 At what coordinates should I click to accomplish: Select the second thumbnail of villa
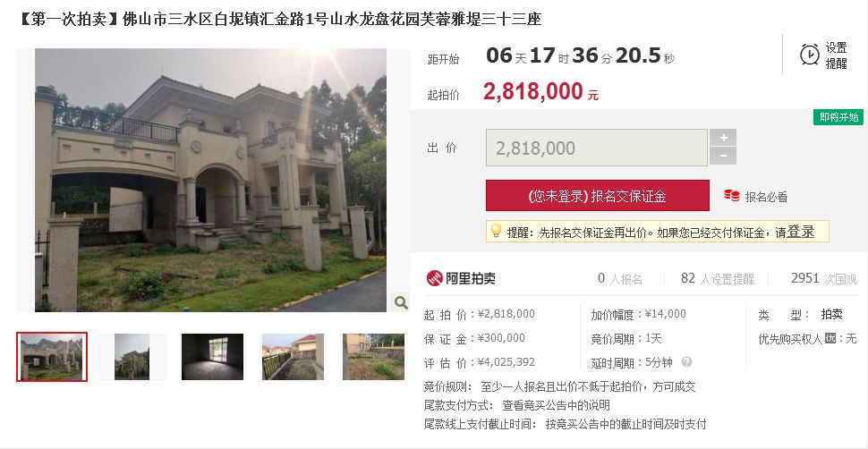coord(132,357)
